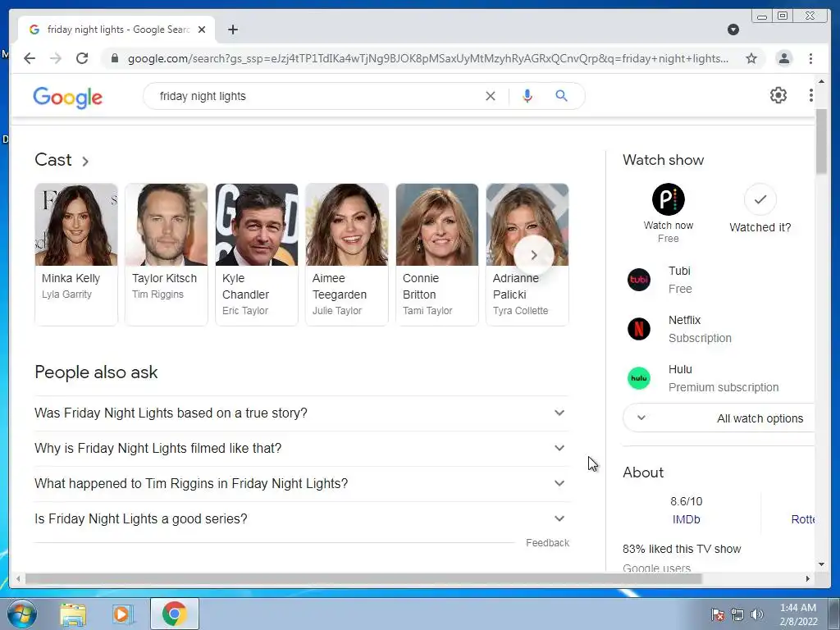Click the browser forward arrow

point(56,58)
